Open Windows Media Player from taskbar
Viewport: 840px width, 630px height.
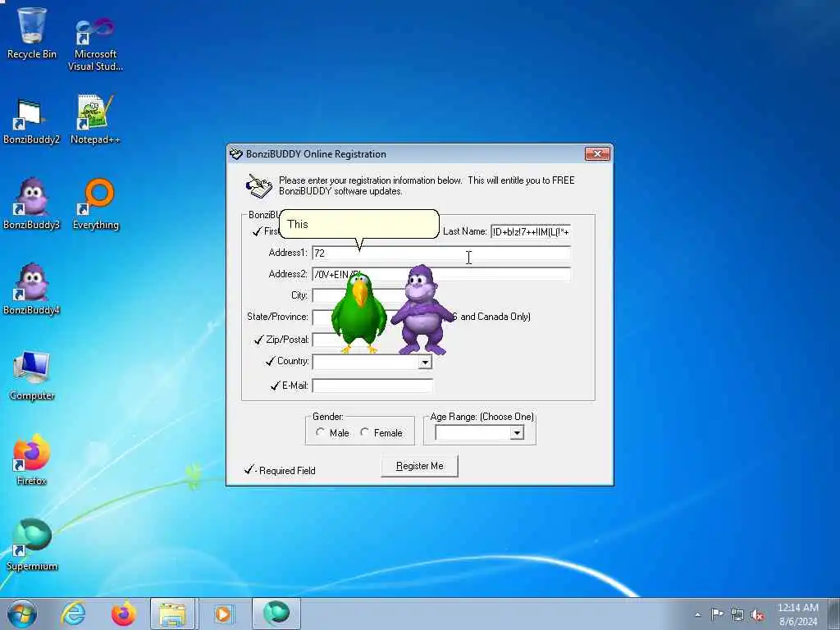coord(223,614)
